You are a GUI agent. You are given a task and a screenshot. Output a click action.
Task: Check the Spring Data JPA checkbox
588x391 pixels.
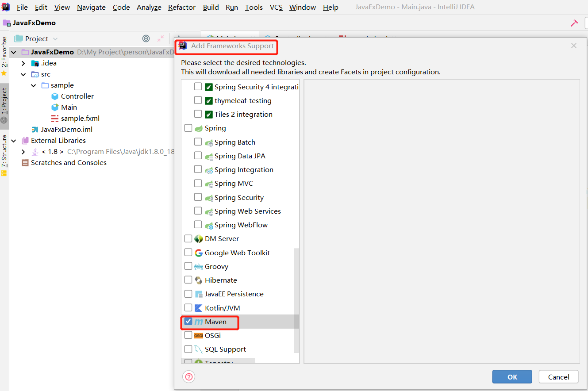point(198,156)
